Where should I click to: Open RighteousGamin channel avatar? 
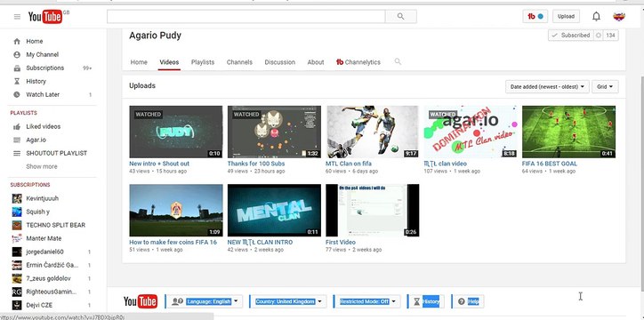tap(17, 292)
